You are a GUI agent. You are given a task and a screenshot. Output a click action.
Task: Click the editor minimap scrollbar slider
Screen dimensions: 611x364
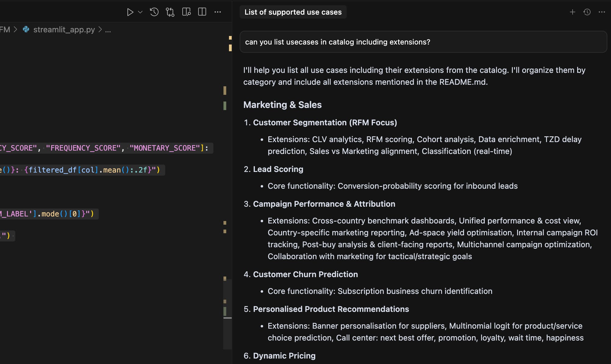coord(227,314)
